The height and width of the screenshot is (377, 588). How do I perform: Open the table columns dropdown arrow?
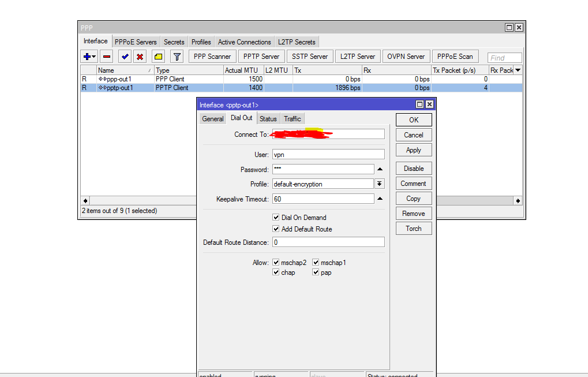[x=518, y=70]
